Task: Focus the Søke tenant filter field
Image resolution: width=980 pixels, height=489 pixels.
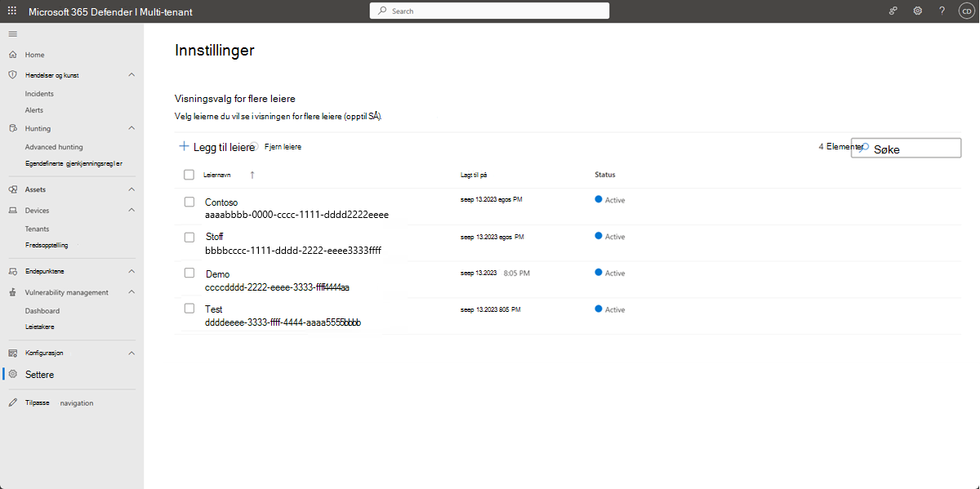Action: [906, 149]
